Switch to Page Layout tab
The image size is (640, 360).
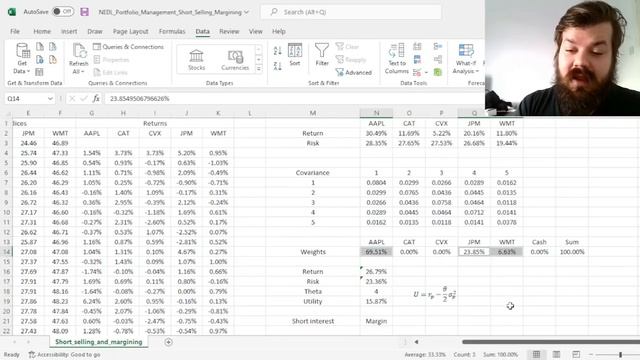131,31
